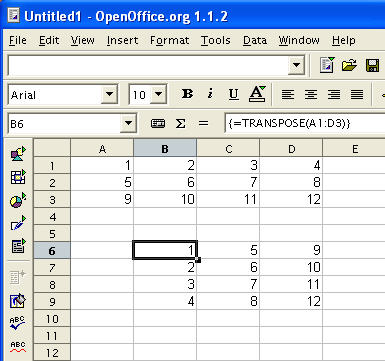Select column C header
The width and height of the screenshot is (385, 361).
228,149
